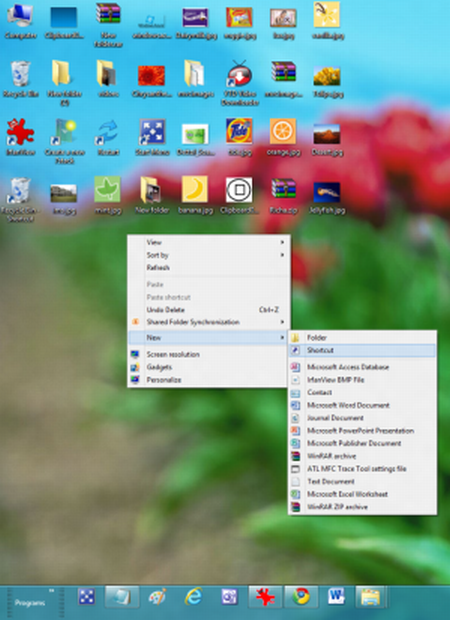Choose WinRAR archive in New submenu
450x620 pixels.
pos(362,456)
